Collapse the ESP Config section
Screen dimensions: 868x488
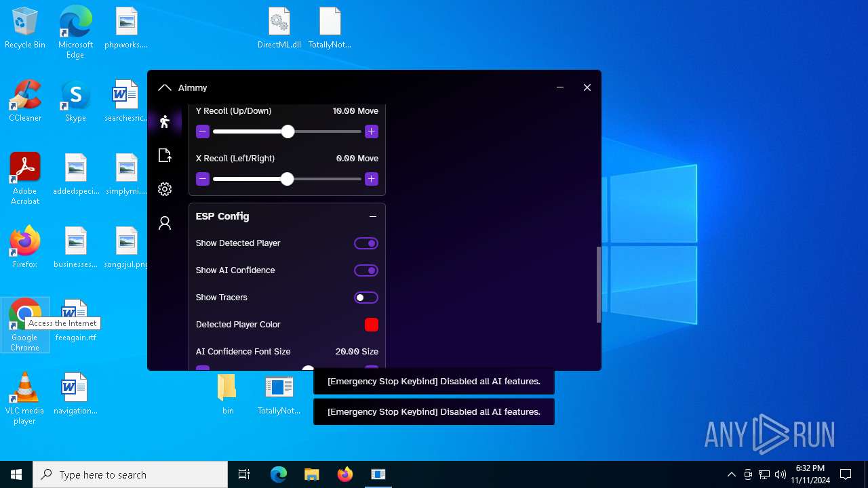[x=373, y=216]
